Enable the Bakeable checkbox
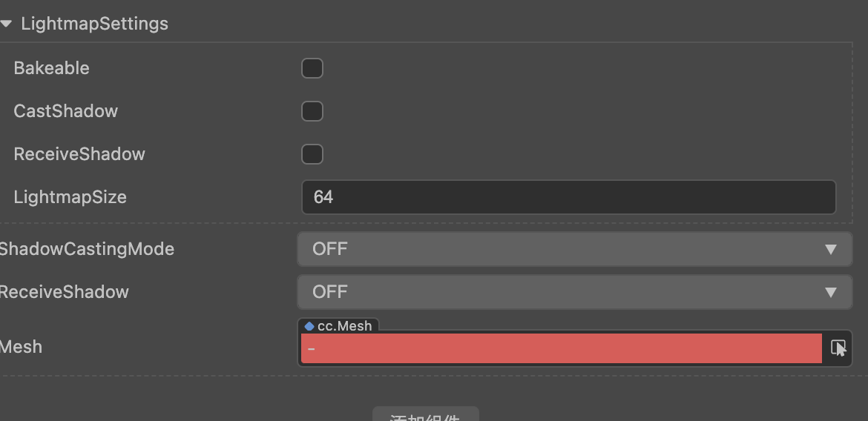 coord(312,68)
